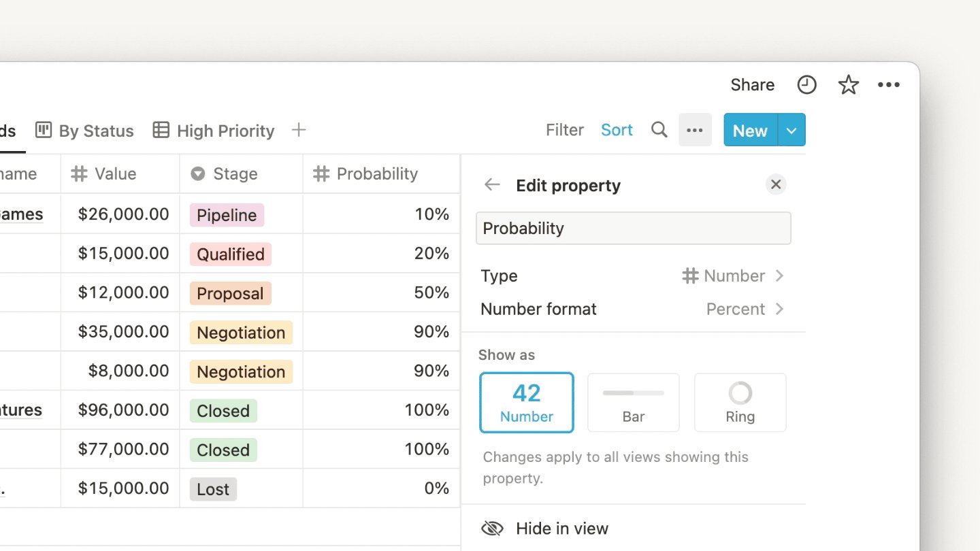Viewport: 980px width, 551px height.
Task: Open the Number format Percent selector
Action: click(745, 309)
